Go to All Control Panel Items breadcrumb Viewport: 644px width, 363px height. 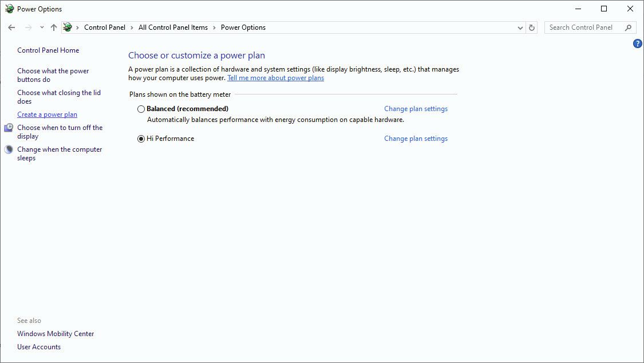point(173,27)
